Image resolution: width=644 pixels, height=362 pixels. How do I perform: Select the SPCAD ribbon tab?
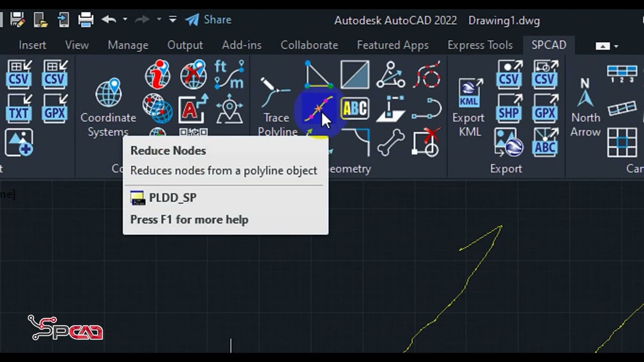tap(549, 45)
